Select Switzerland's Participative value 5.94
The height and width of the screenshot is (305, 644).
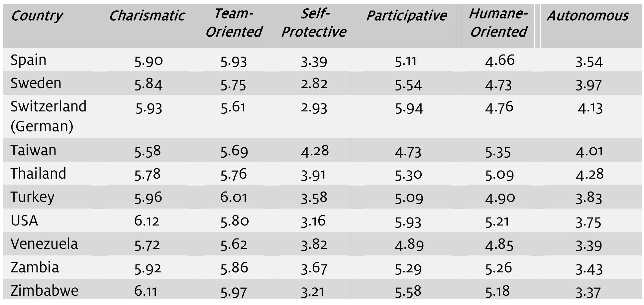pyautogui.click(x=409, y=108)
